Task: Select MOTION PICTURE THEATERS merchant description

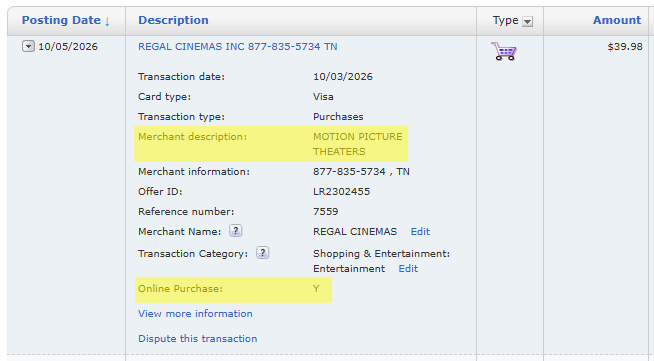Action: click(358, 144)
